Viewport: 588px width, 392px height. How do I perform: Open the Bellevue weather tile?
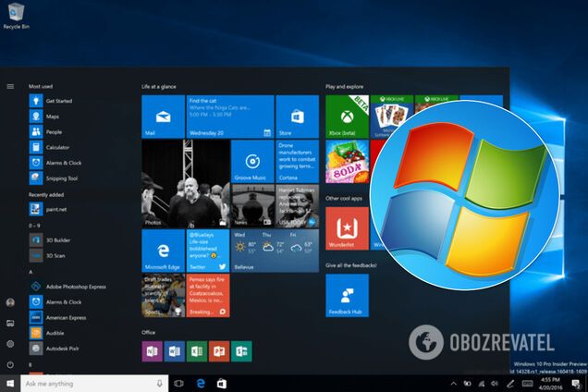coord(275,251)
